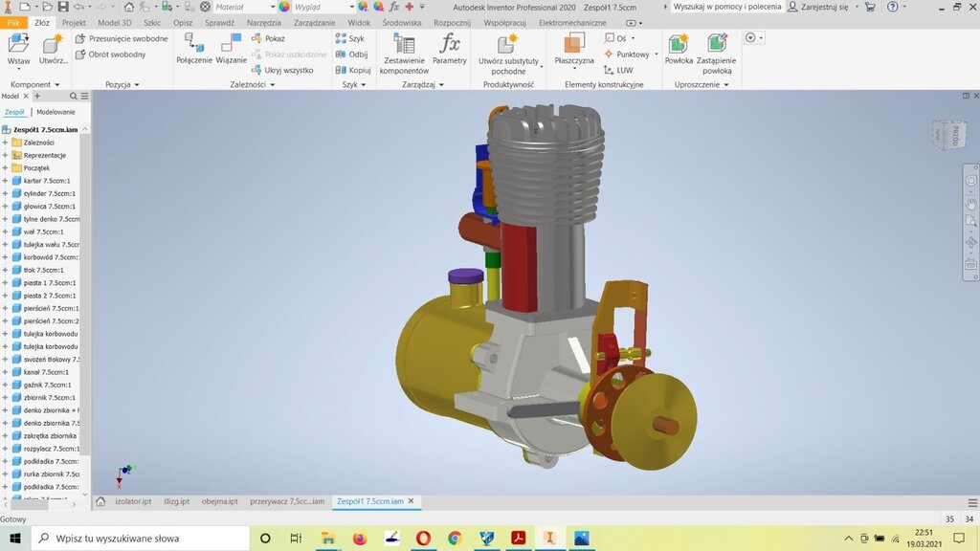The width and height of the screenshot is (980, 551).
Task: Open the Materiał dropdown
Action: coord(245,7)
